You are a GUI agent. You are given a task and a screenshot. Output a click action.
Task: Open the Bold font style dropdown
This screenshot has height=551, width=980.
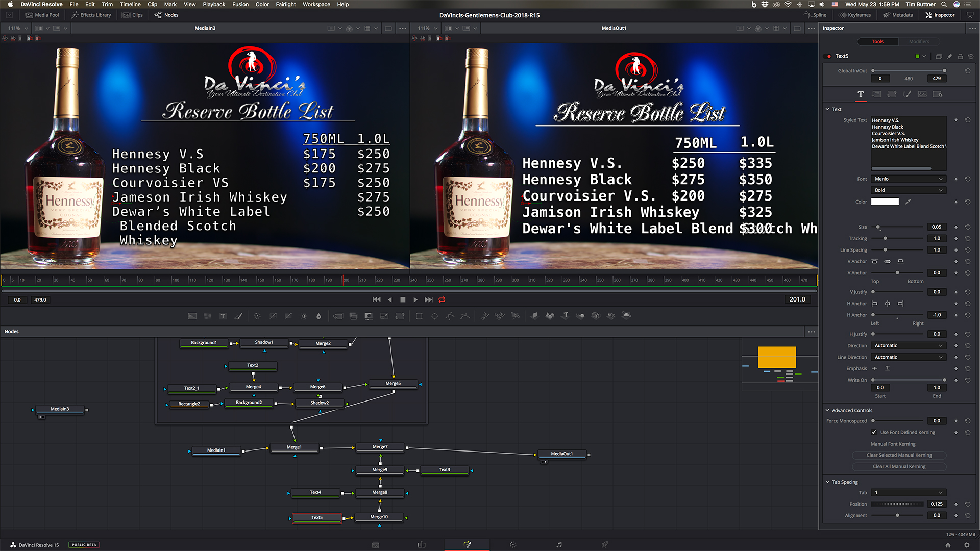click(909, 190)
